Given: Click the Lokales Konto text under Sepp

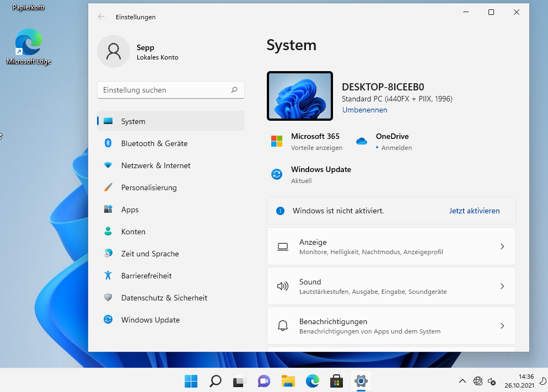Looking at the screenshot, I should (x=157, y=57).
